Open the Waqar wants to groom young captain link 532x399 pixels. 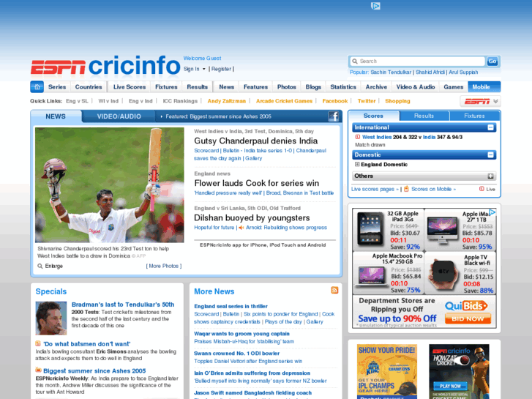(x=242, y=333)
